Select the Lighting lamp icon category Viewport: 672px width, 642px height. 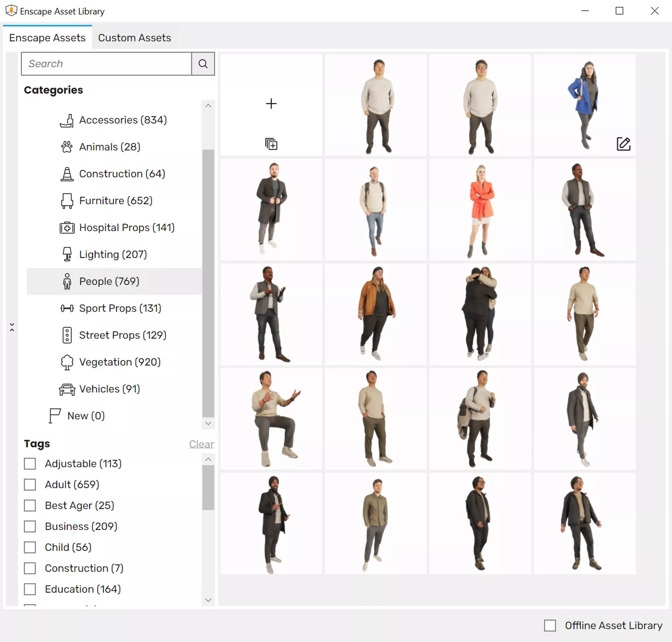point(67,254)
